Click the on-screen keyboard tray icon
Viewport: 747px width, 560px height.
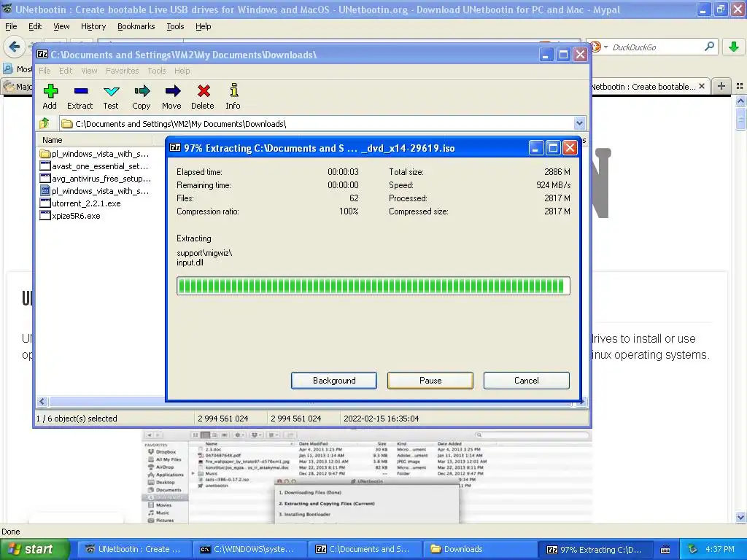click(665, 550)
